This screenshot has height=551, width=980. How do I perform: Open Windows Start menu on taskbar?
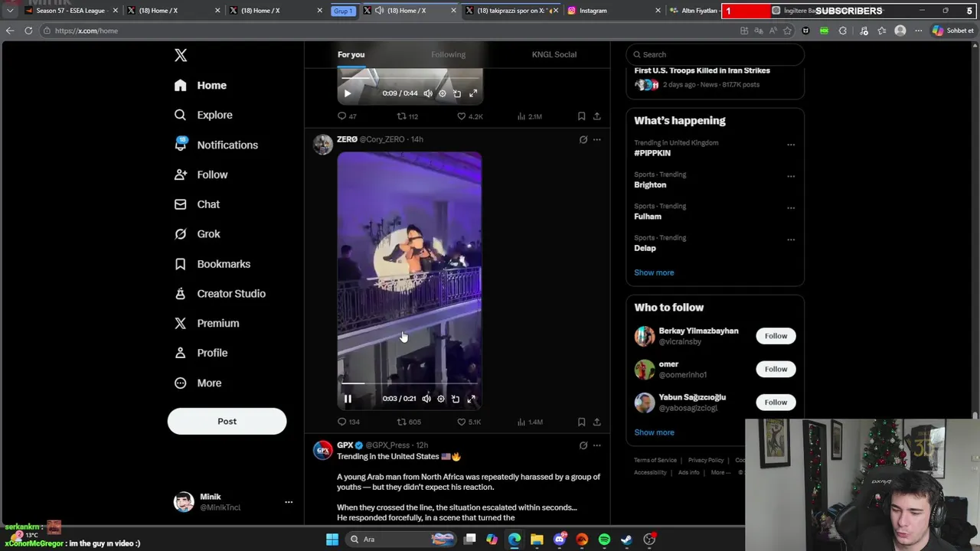click(332, 540)
